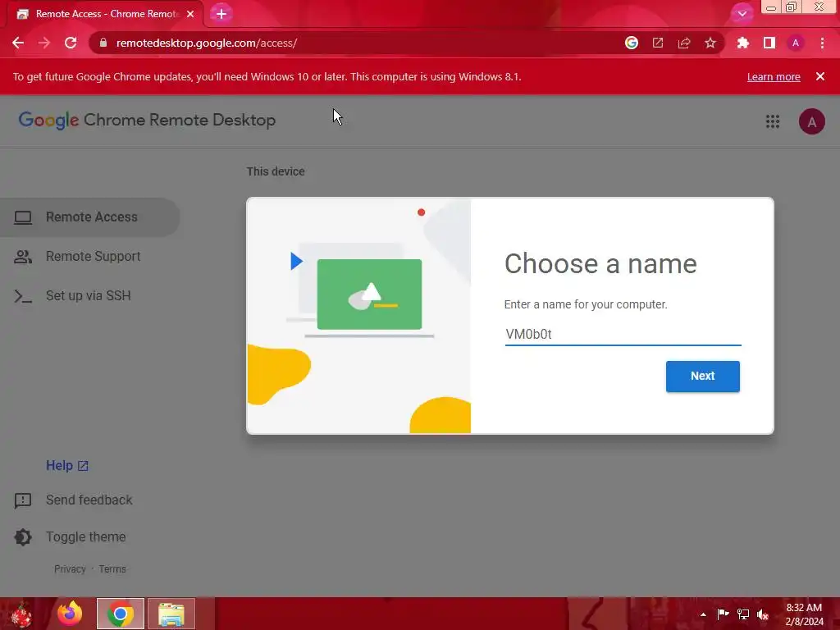Image resolution: width=840 pixels, height=630 pixels.
Task: Open Windows Start button in taskbar
Action: click(x=22, y=614)
